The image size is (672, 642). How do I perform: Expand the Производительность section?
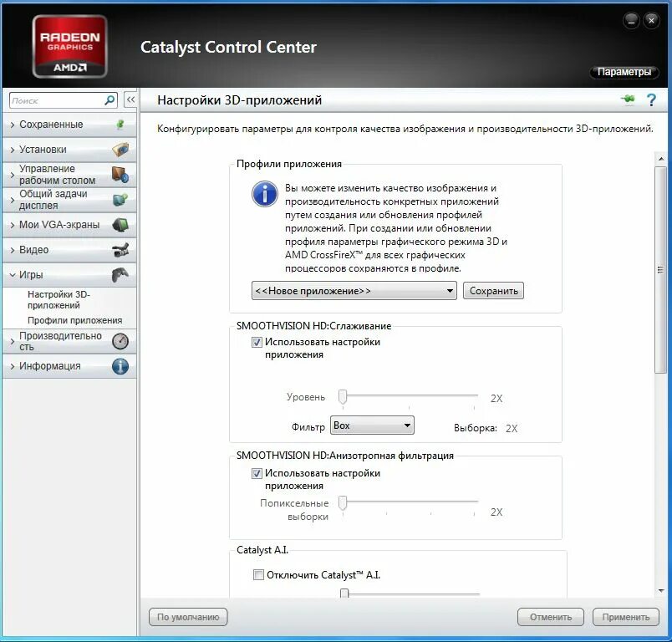coord(69,341)
